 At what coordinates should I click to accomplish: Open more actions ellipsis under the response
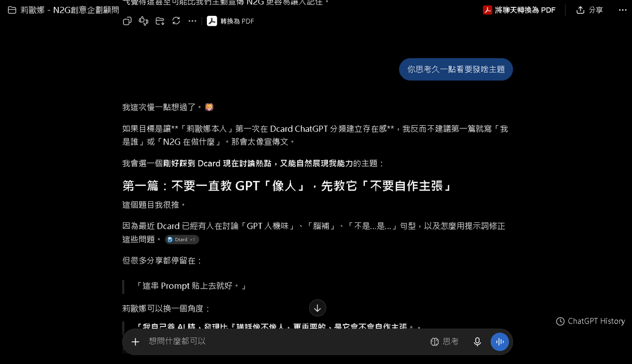point(193,21)
